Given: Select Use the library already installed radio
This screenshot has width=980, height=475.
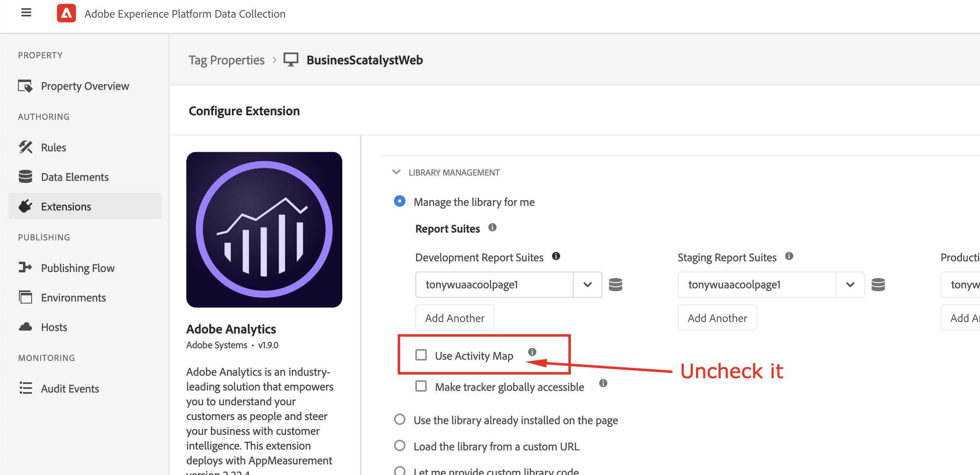Looking at the screenshot, I should pos(400,419).
